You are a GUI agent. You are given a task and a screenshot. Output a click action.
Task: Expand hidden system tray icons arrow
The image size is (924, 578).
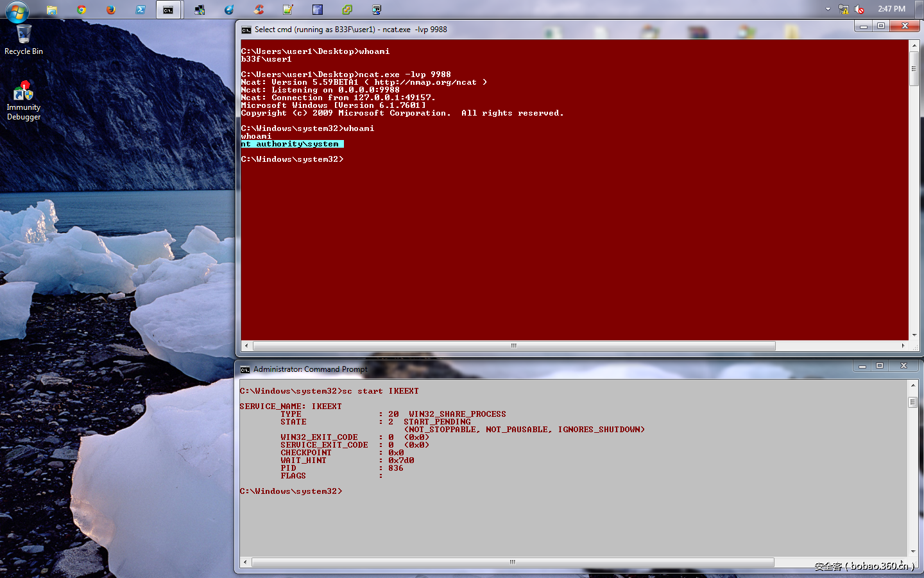pyautogui.click(x=828, y=9)
